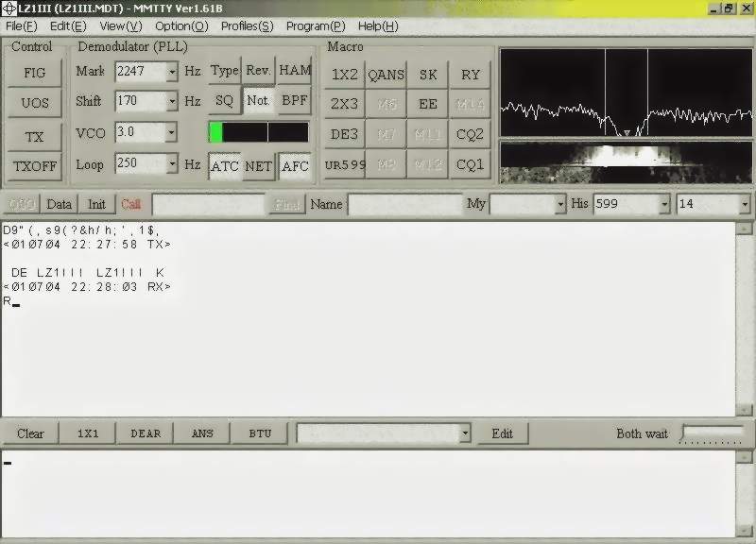Open the My RST dropdown
Screen dimensions: 756x544
point(559,204)
